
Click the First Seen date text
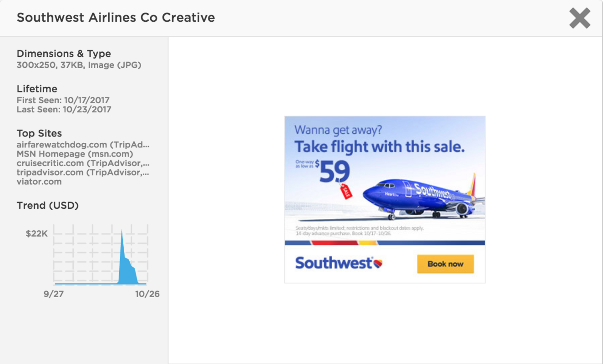tap(63, 100)
